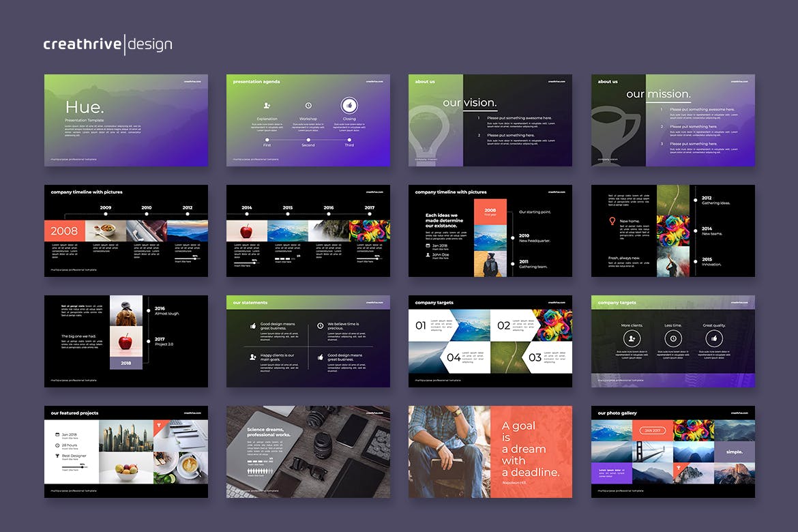Click the clock icon above Workshop
Screen dimensions: 798x532
pyautogui.click(x=308, y=106)
